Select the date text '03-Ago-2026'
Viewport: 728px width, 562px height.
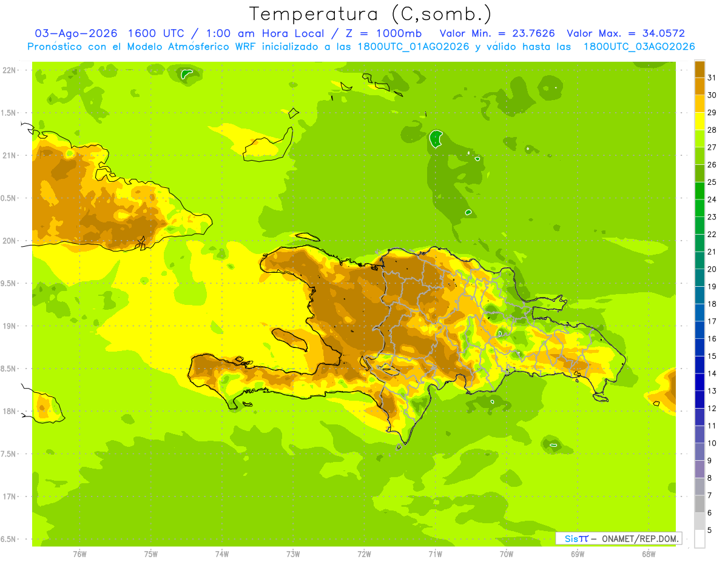(76, 33)
